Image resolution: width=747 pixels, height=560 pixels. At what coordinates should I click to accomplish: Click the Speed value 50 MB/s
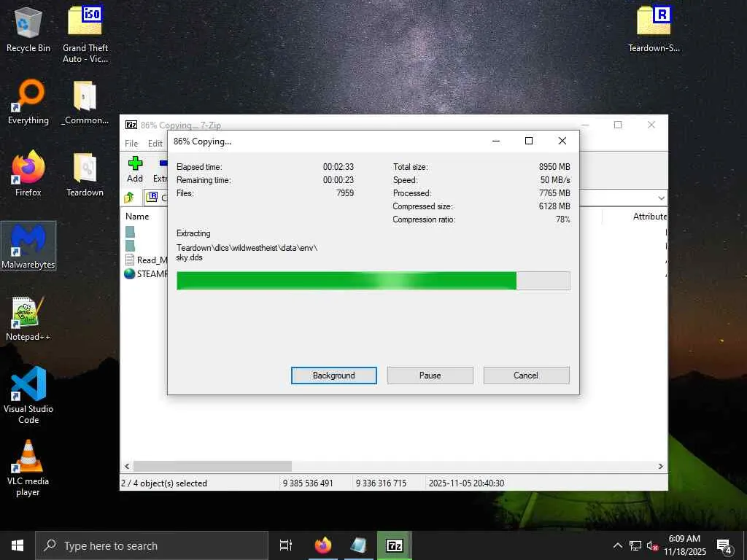click(555, 180)
